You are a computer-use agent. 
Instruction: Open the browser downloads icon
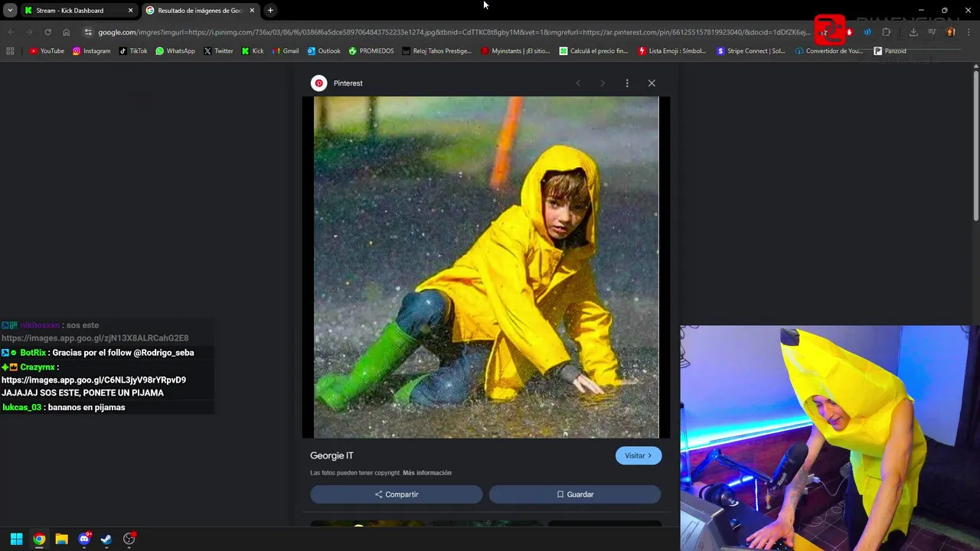[x=913, y=32]
